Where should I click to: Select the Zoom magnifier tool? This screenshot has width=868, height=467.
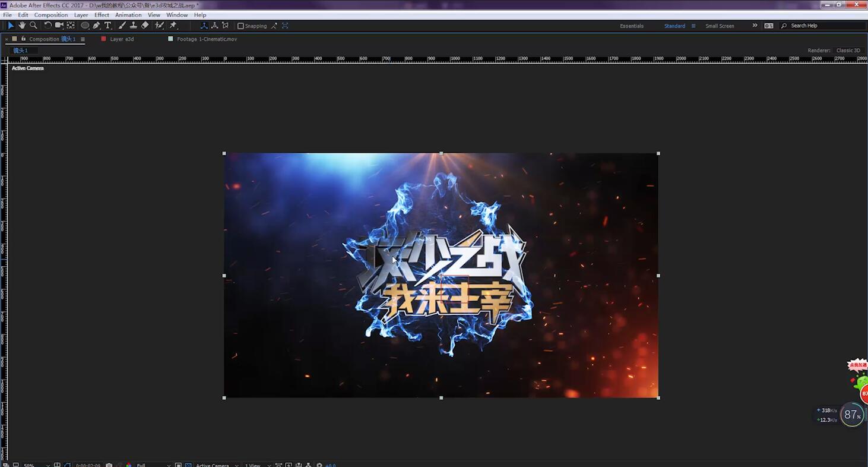[x=33, y=26]
